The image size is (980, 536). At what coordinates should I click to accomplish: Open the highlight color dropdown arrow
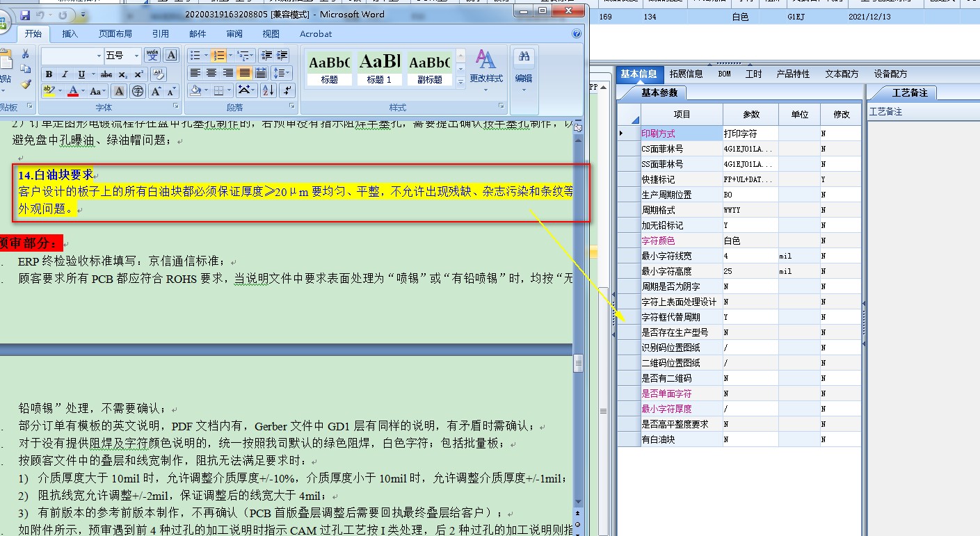[x=60, y=91]
